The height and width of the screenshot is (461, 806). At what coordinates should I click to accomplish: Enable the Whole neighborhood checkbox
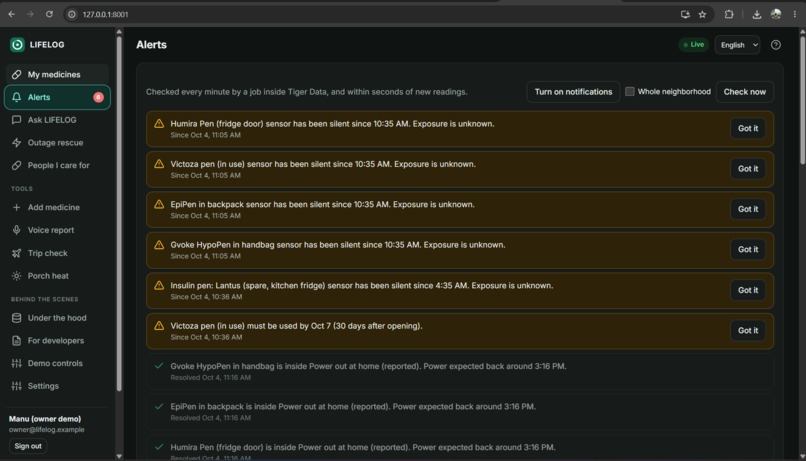629,91
